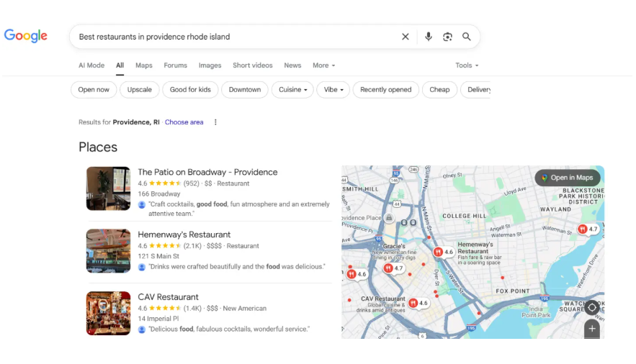The image size is (636, 364).
Task: Click the Google logo
Action: tap(25, 36)
